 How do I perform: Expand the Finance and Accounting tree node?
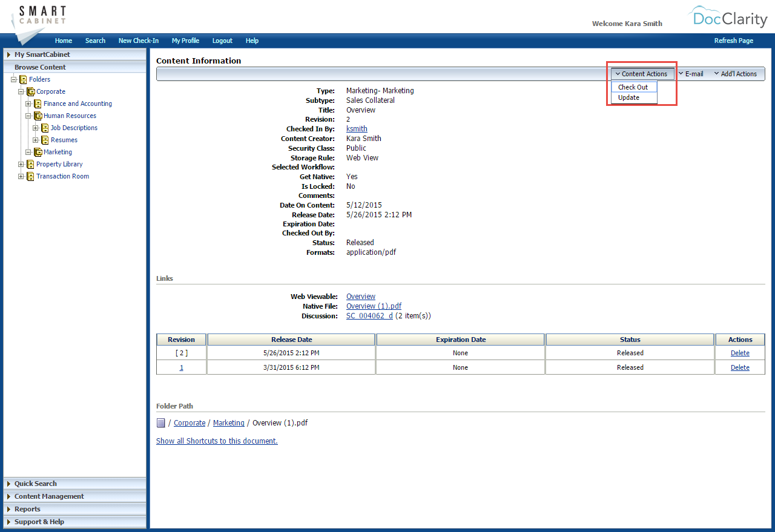tap(28, 103)
